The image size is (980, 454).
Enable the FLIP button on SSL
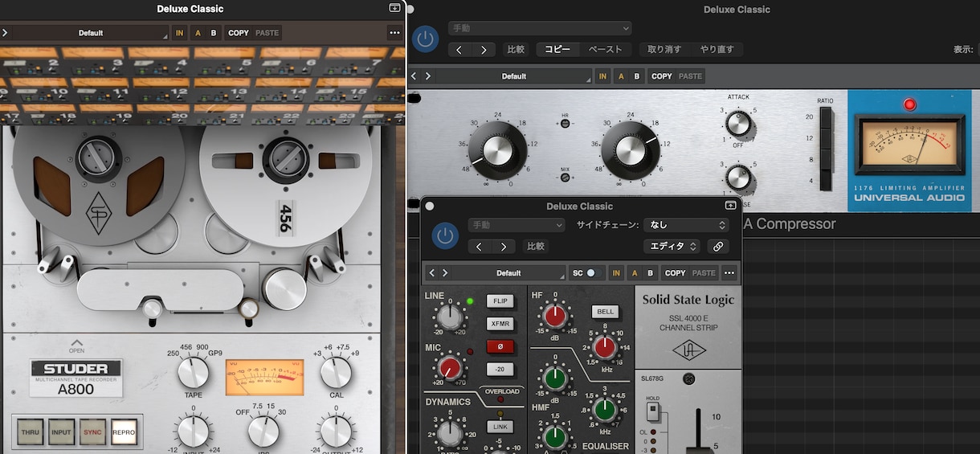[x=500, y=301]
